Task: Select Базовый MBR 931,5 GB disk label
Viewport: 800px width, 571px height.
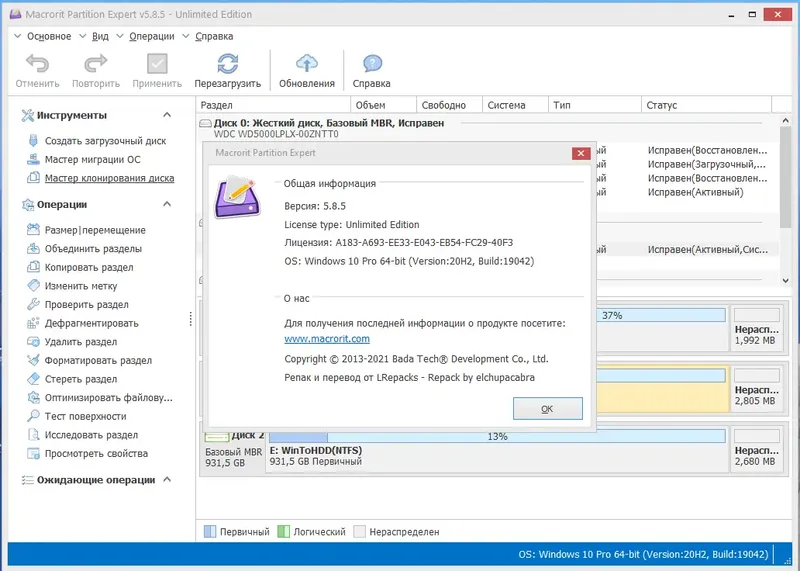Action: (x=233, y=458)
